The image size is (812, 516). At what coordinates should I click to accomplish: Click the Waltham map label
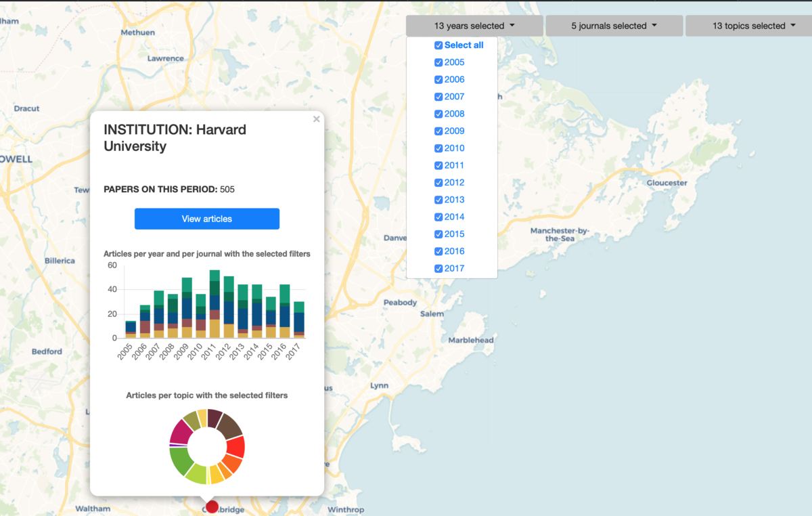[x=93, y=509]
